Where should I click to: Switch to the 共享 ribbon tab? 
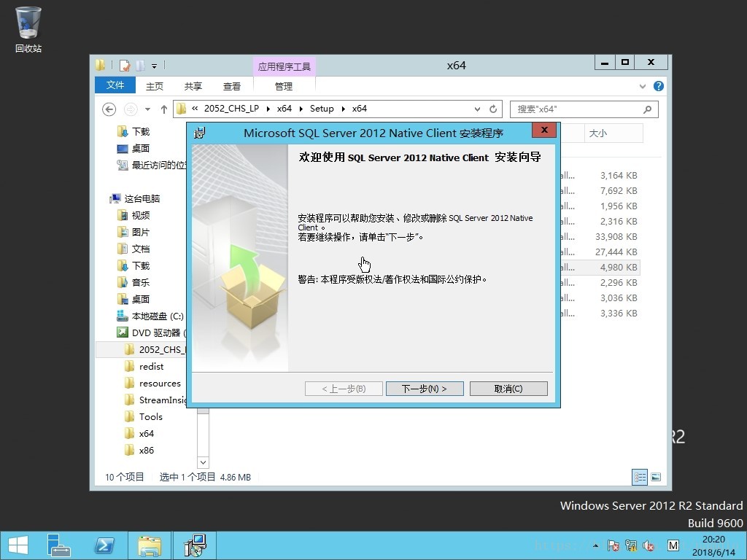[x=193, y=86]
